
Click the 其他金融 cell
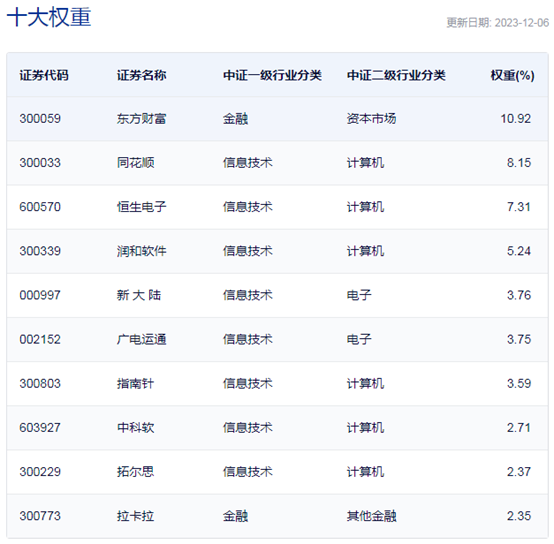click(371, 516)
